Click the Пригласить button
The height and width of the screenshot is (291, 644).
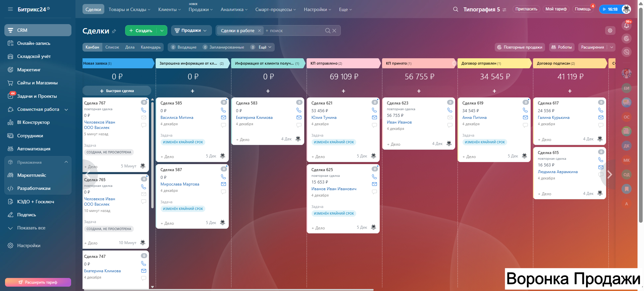coord(526,9)
